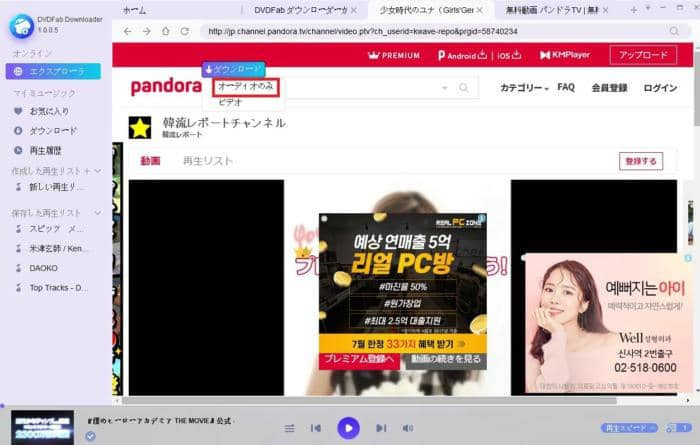This screenshot has width=700, height=445.
Task: Switch to the ホーム tab
Action: click(134, 10)
